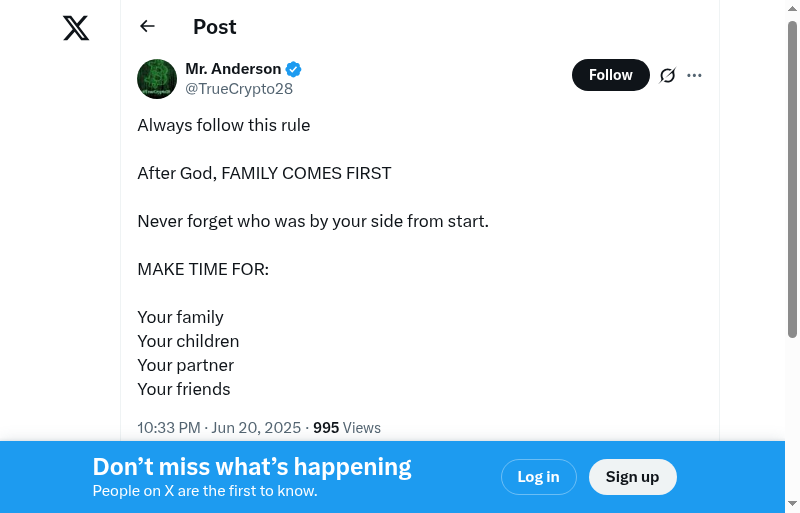
Task: Follow Mr. Anderson
Action: point(610,75)
